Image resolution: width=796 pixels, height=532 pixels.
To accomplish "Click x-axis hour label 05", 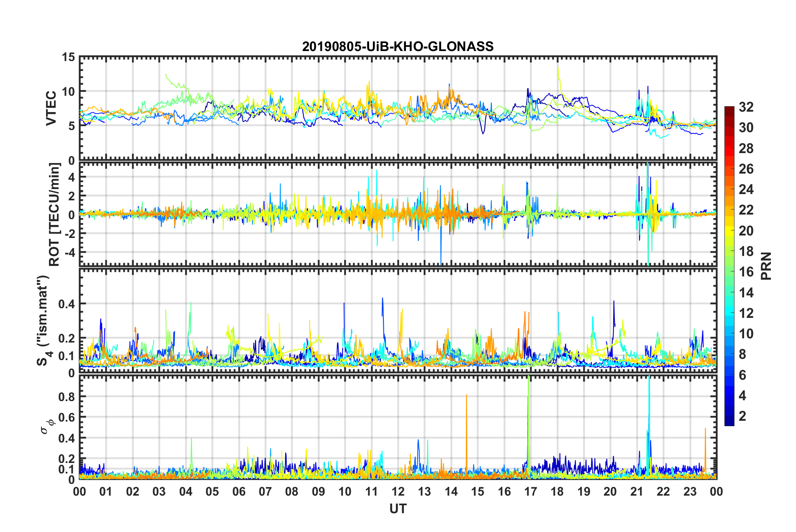I will pyautogui.click(x=212, y=491).
